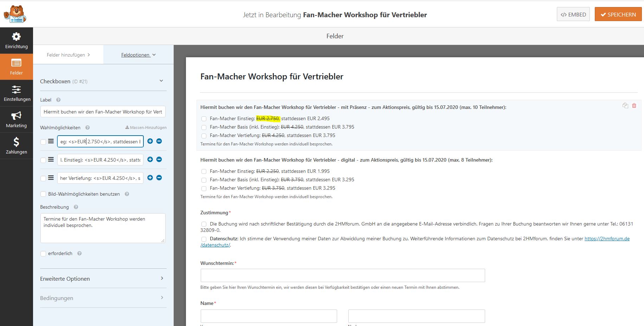The height and width of the screenshot is (326, 644).
Task: Check the Datenschutz consent checkbox
Action: 204,239
